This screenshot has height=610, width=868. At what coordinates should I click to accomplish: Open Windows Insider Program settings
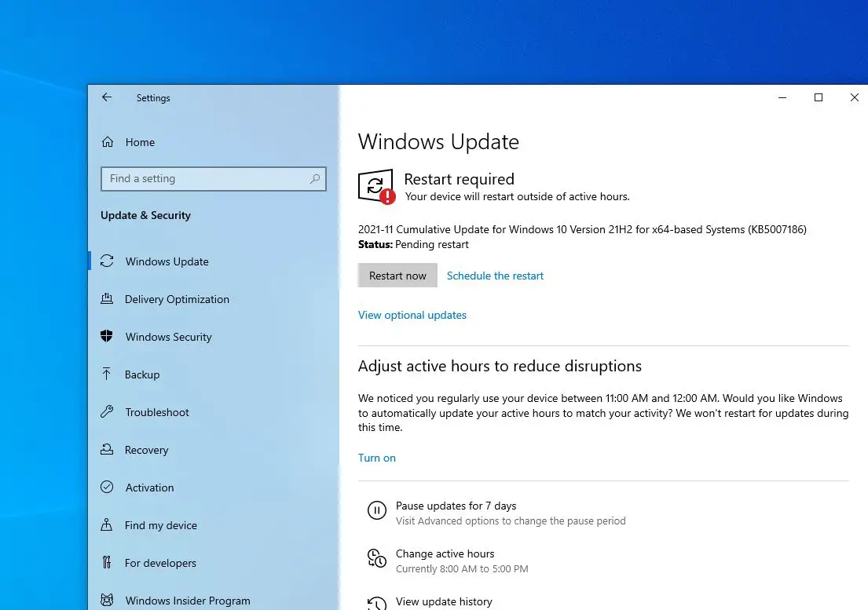tap(188, 600)
